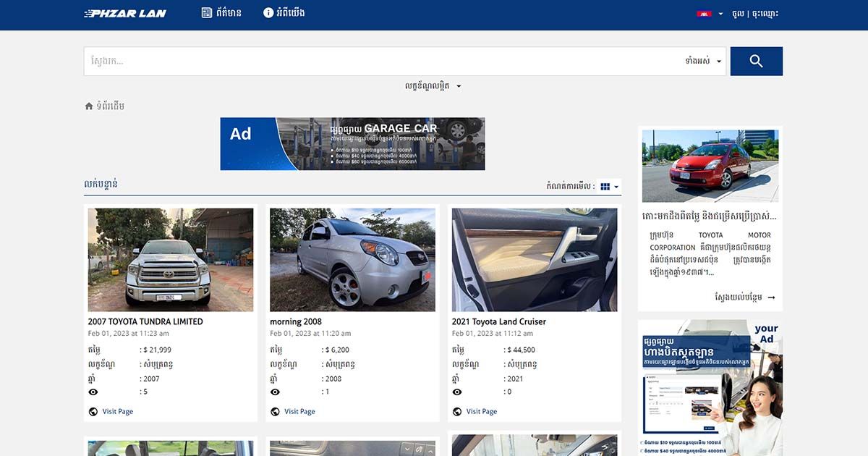The image size is (868, 456).
Task: Click the read more arrow link in sidebar
Action: coord(745,297)
